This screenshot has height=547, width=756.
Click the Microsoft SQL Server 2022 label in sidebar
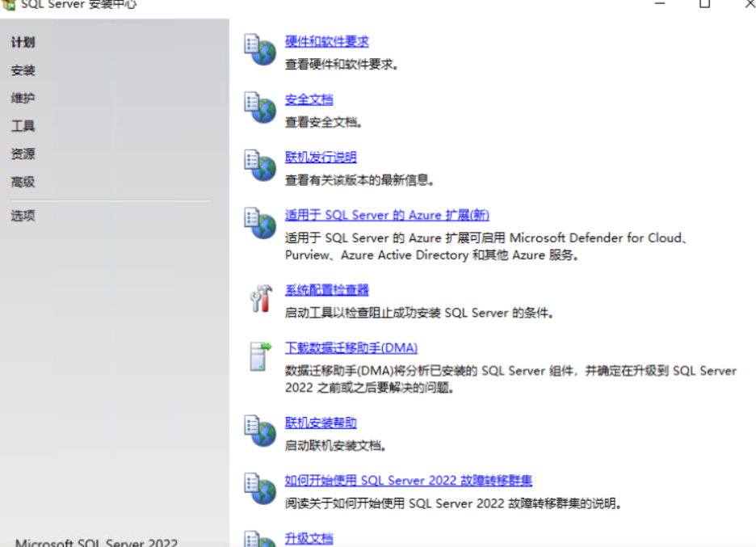click(96, 542)
